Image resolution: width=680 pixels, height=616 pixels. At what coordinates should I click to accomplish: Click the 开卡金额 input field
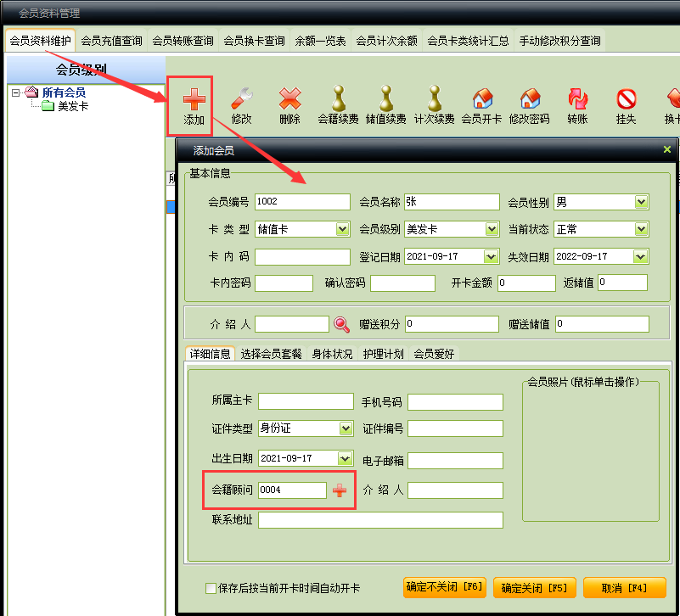pyautogui.click(x=526, y=283)
